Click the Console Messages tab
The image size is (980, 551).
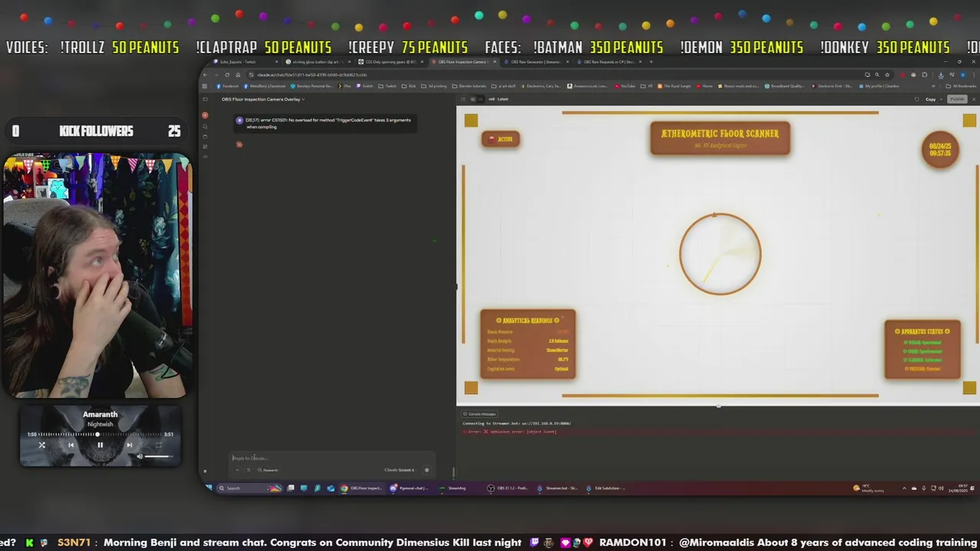(480, 414)
